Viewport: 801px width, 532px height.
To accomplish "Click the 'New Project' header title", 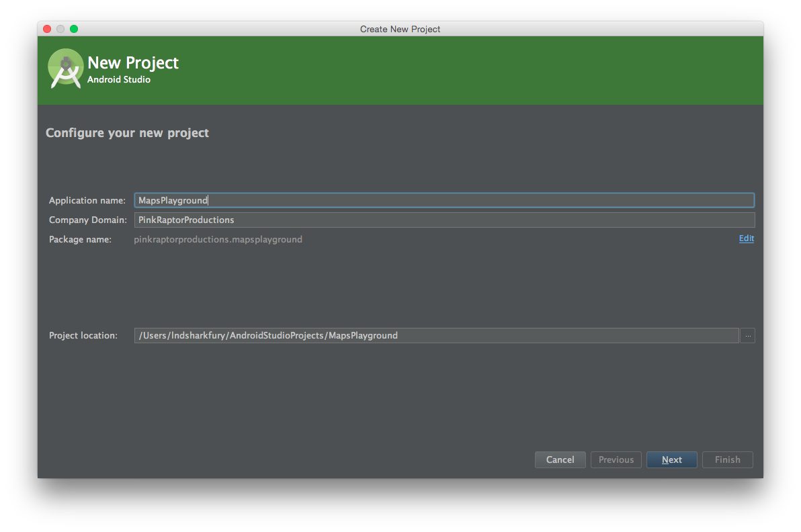I will point(133,62).
